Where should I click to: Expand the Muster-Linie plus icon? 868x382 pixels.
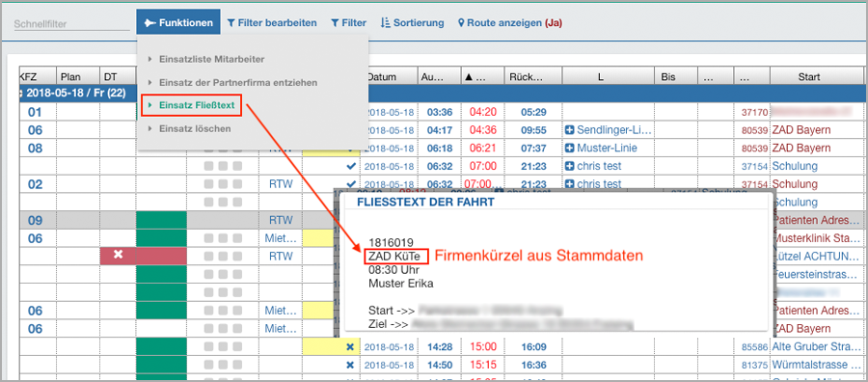[x=570, y=149]
